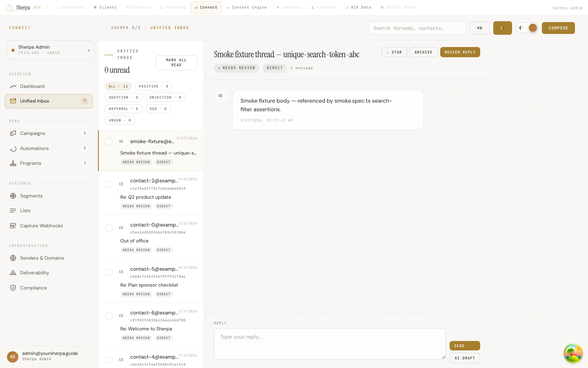Click the Sherpa mountain logo icon
The height and width of the screenshot is (368, 588).
9,8
